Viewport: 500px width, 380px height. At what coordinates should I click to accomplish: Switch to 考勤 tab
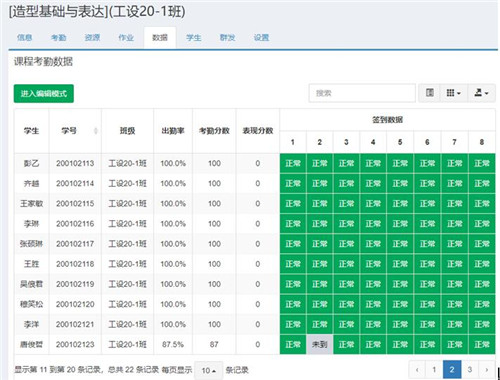click(59, 38)
